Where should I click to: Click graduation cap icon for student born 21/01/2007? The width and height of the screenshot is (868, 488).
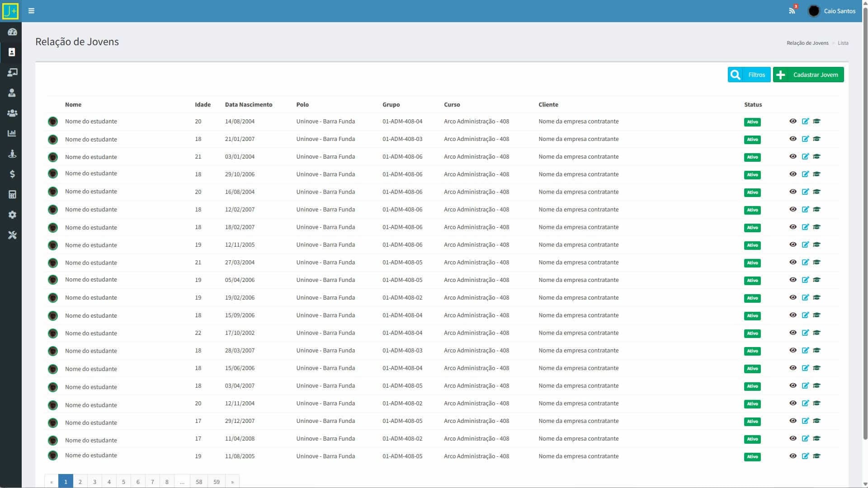tap(816, 139)
